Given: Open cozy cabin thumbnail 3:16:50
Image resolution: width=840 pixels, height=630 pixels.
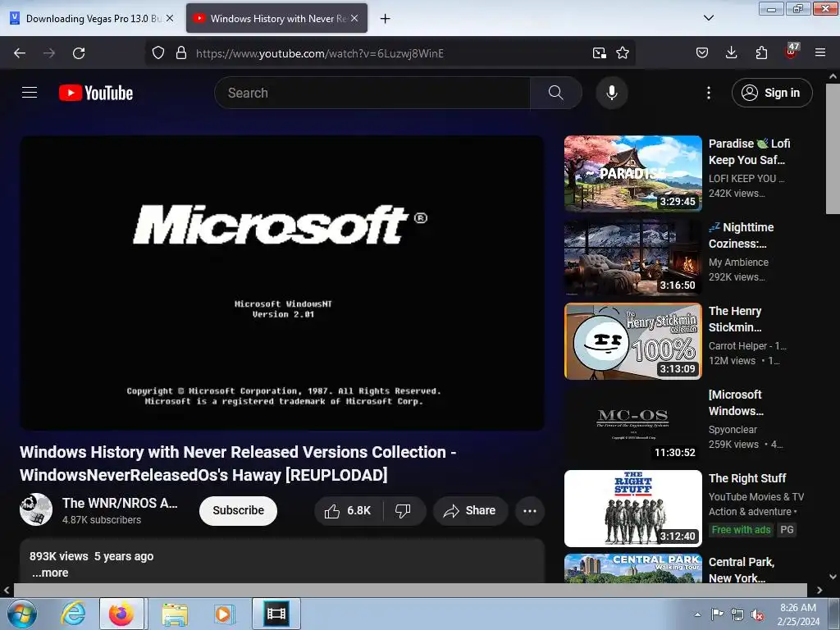Looking at the screenshot, I should point(632,257).
